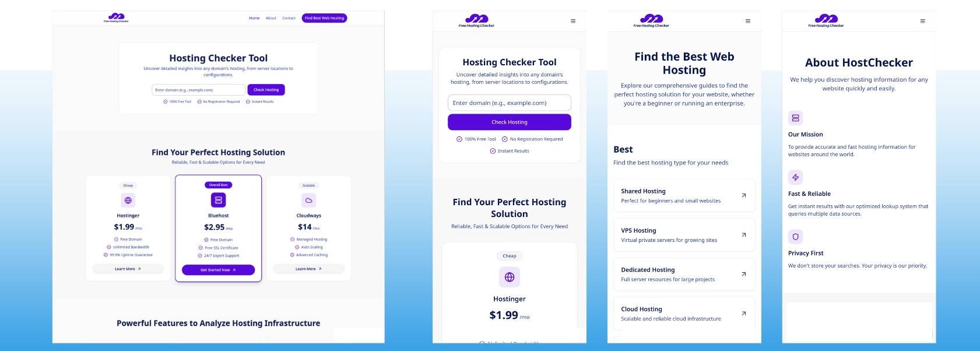
Task: Click server icon on desktop Bluehost card
Action: click(219, 200)
